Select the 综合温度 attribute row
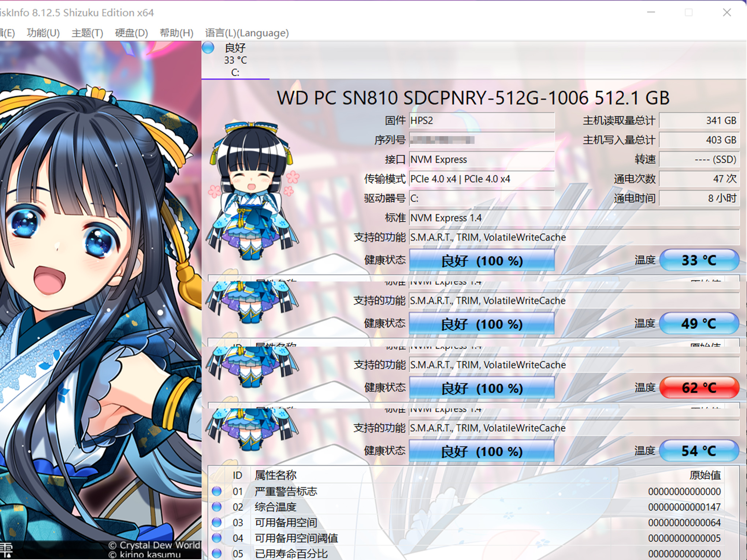This screenshot has height=560, width=747. (466, 507)
